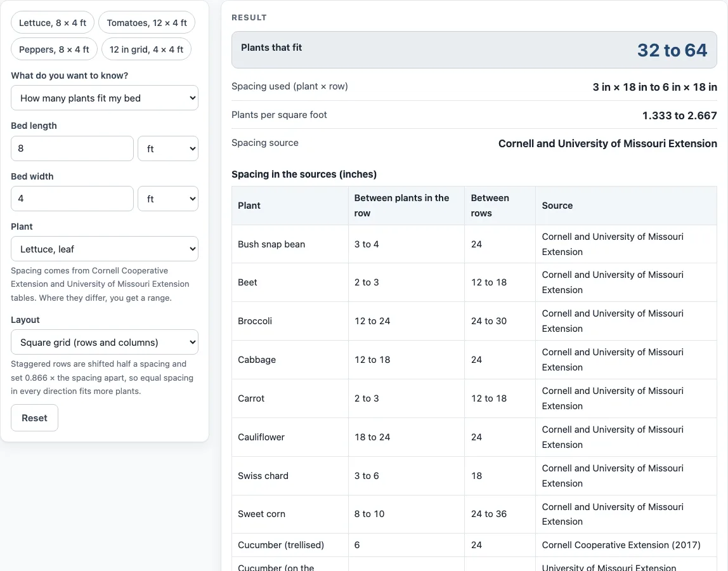
Task: Focus the Bed width input field
Action: 72,199
